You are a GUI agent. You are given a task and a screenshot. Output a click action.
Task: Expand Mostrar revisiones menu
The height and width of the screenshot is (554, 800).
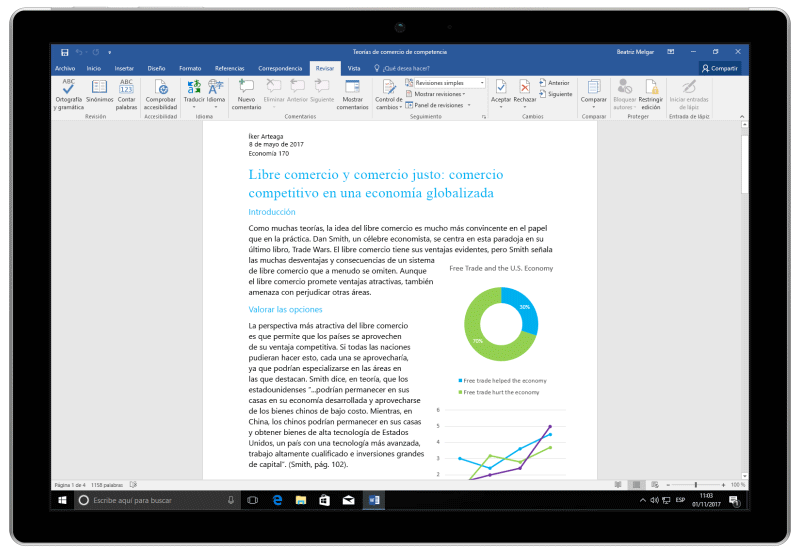click(436, 94)
